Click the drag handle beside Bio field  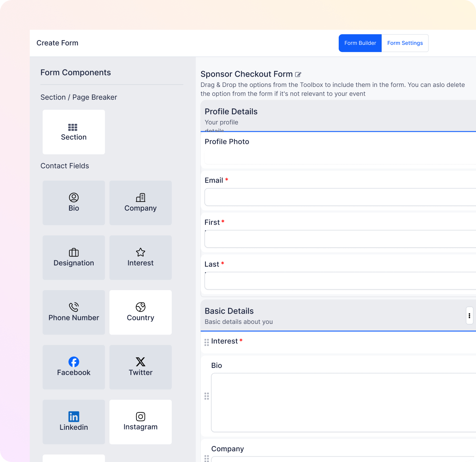[207, 396]
